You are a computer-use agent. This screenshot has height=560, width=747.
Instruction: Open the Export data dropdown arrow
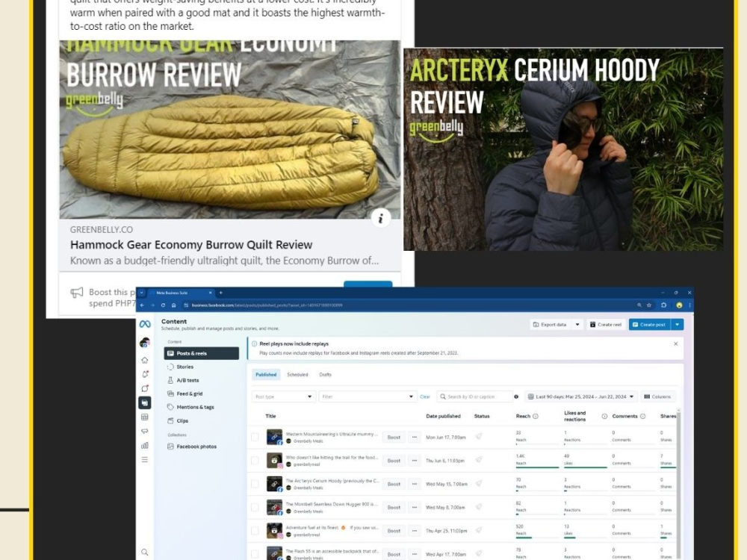click(577, 325)
